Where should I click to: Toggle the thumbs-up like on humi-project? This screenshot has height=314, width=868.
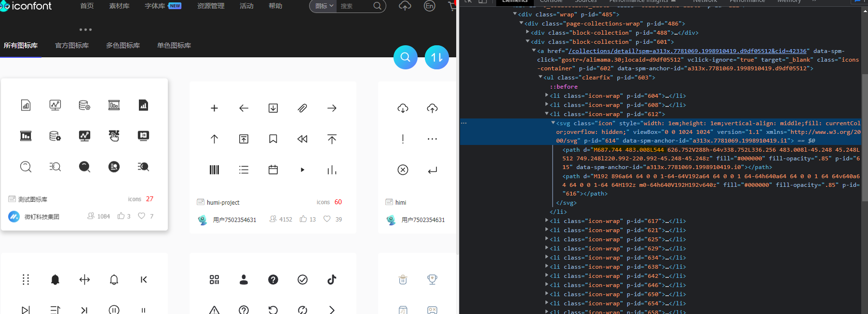[x=303, y=219]
